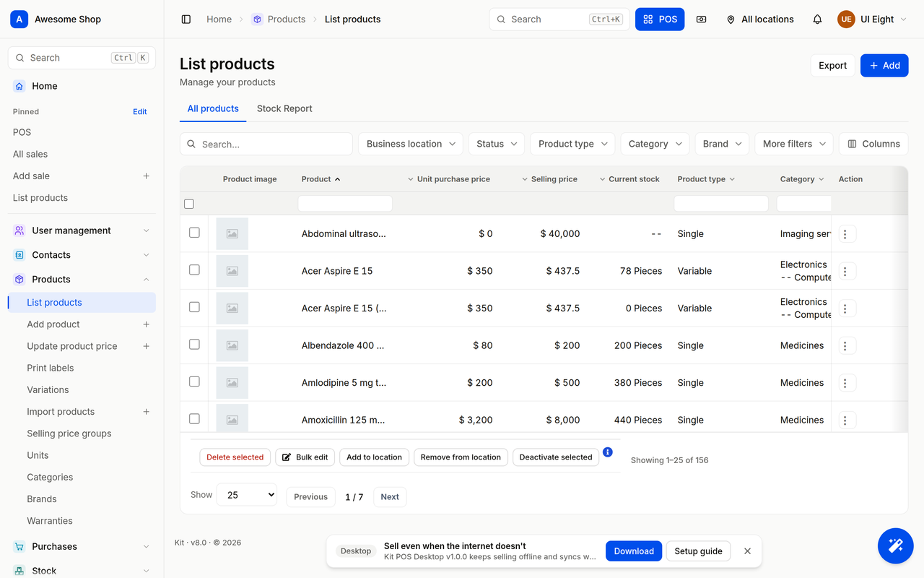Click the cash register icon beside POS
The height and width of the screenshot is (578, 924).
coord(701,20)
